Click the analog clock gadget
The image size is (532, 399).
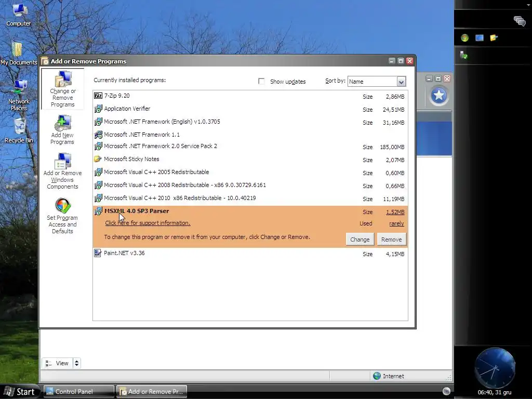[x=495, y=368]
